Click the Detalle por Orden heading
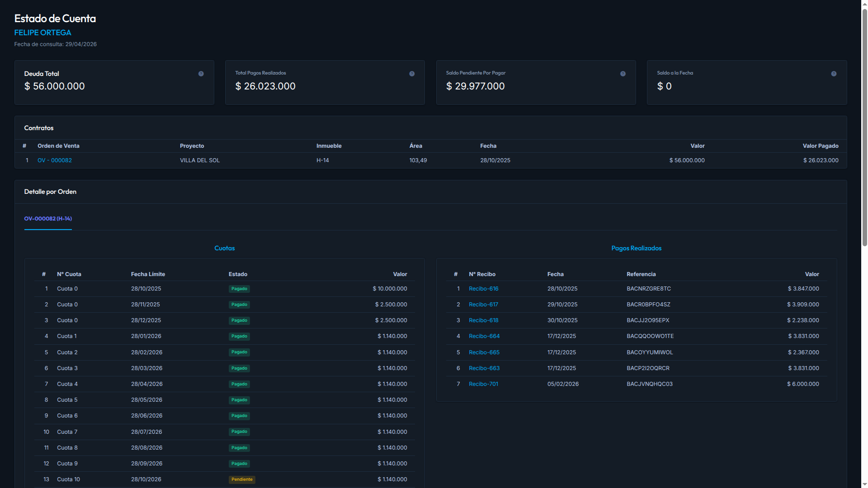The image size is (868, 488). (x=50, y=192)
